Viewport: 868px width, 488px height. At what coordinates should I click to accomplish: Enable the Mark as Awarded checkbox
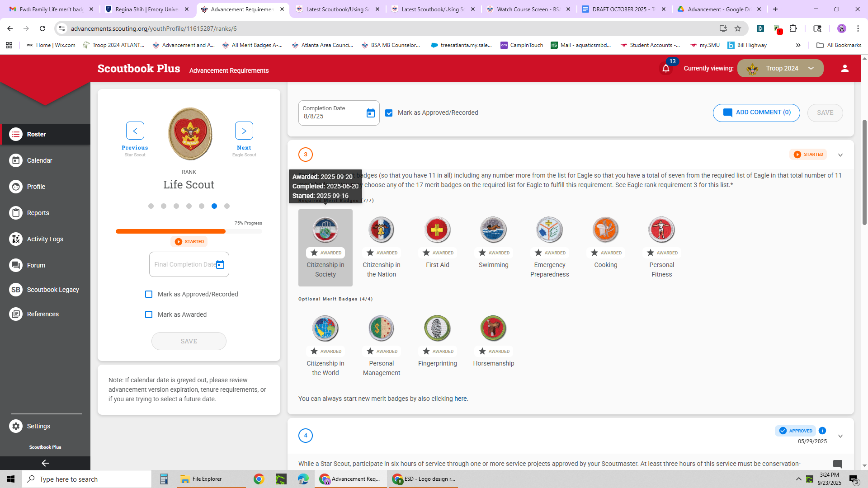149,314
